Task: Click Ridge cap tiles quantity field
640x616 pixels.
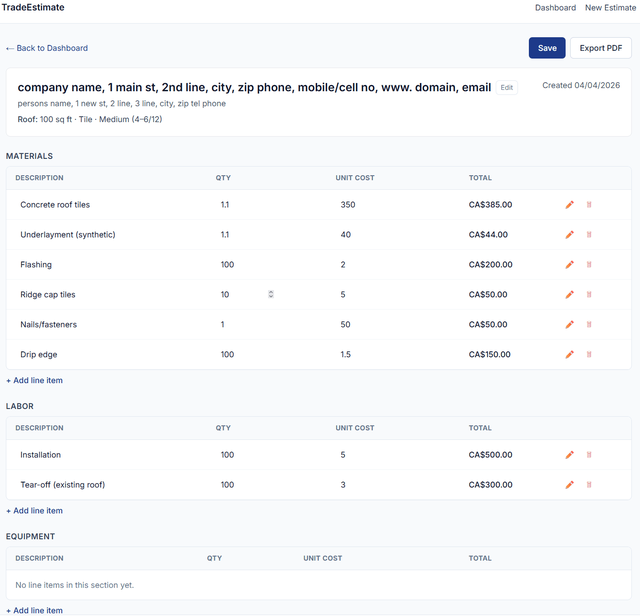Action: coord(247,294)
